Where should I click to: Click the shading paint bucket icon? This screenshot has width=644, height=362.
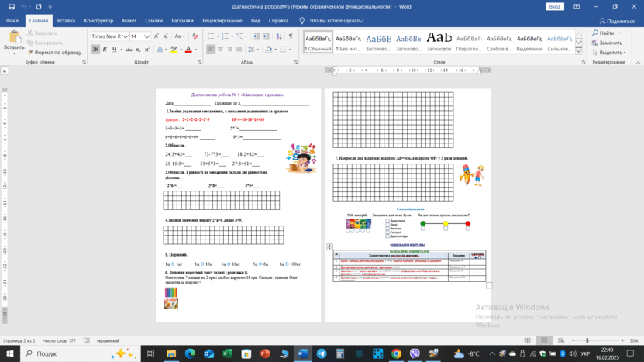click(x=268, y=50)
